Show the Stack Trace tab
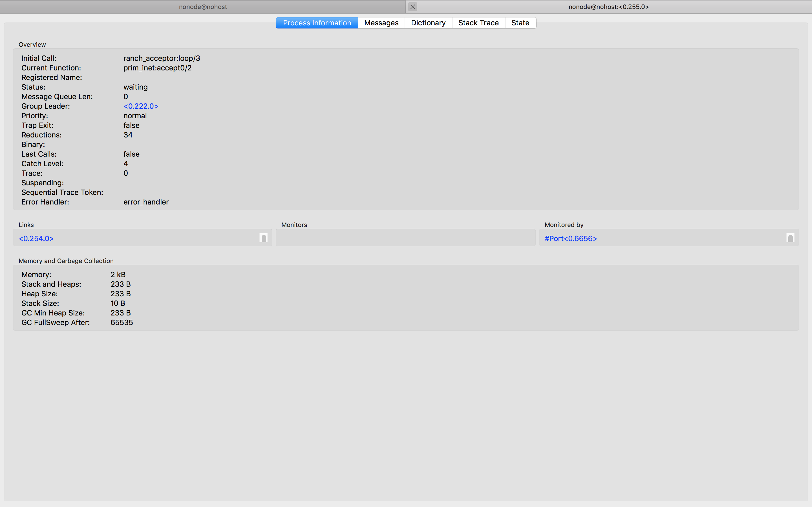 tap(478, 23)
